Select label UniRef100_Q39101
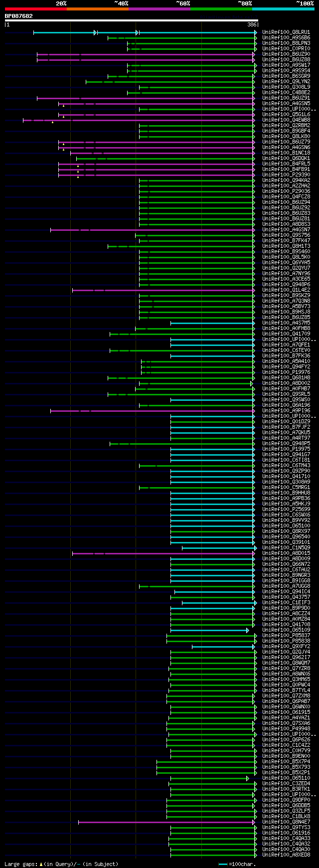Screen dimensions: 319x868 tap(286, 542)
